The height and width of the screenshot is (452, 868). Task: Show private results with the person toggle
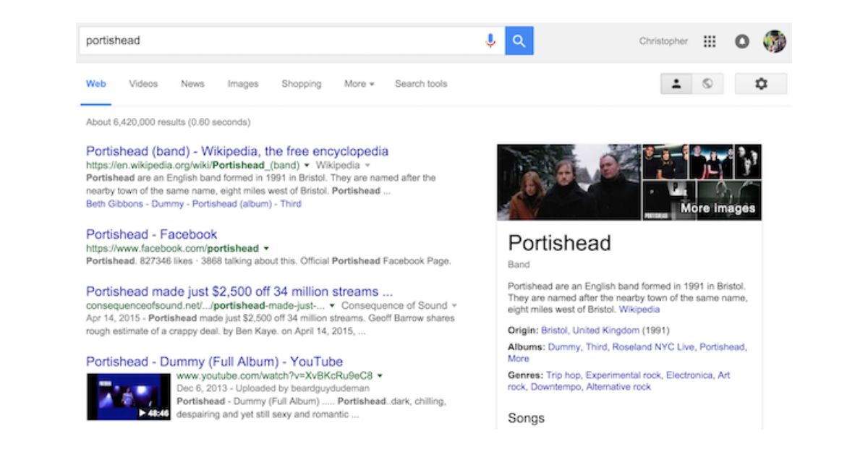pos(676,84)
